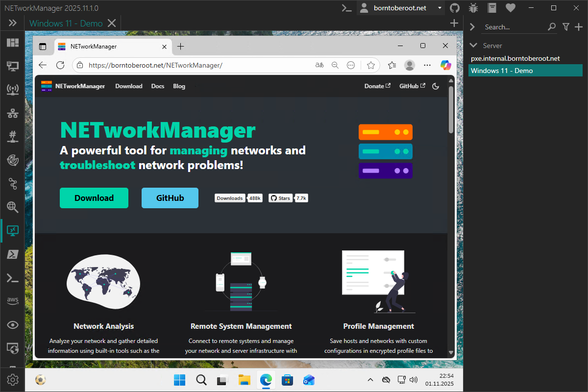Open documentation via the book icon
This screenshot has width=588, height=392.
point(491,7)
